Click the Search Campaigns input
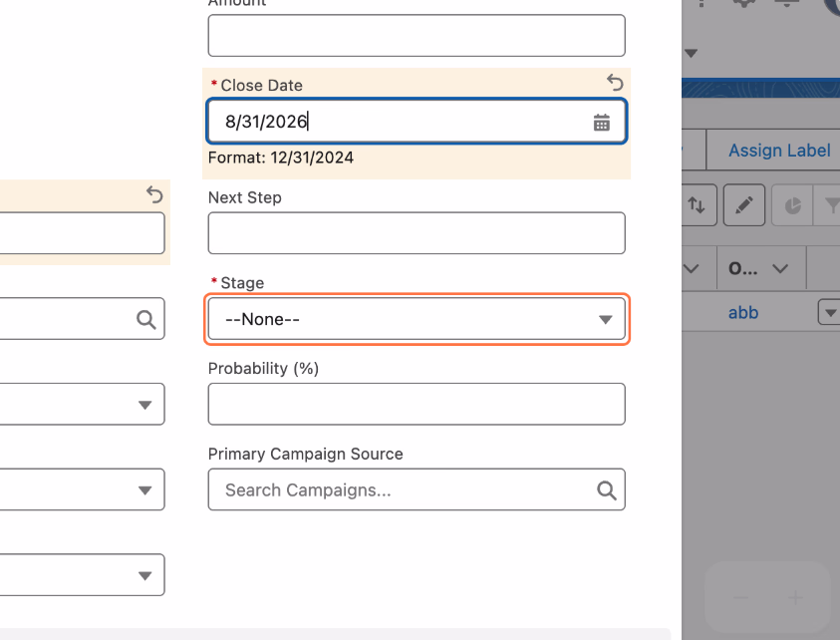This screenshot has height=640, width=840. pyautogui.click(x=417, y=489)
